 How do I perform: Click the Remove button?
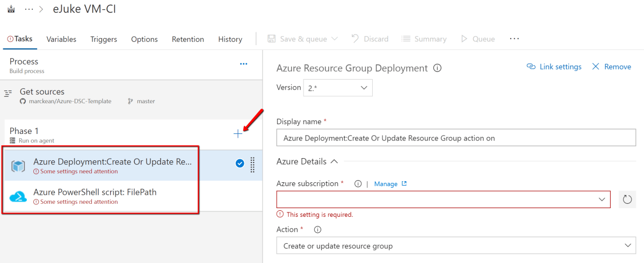[x=611, y=67]
